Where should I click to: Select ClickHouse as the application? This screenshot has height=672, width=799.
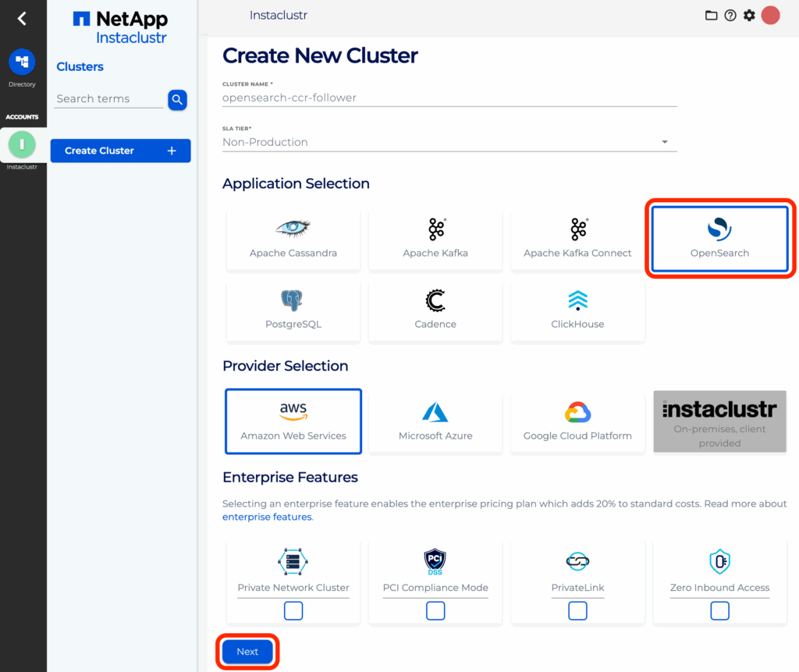point(577,310)
